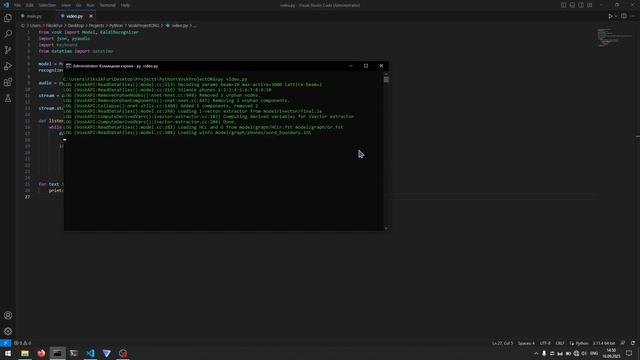Click the command prompt taskbar icon
Screen dimensions: 640x360
(58, 353)
